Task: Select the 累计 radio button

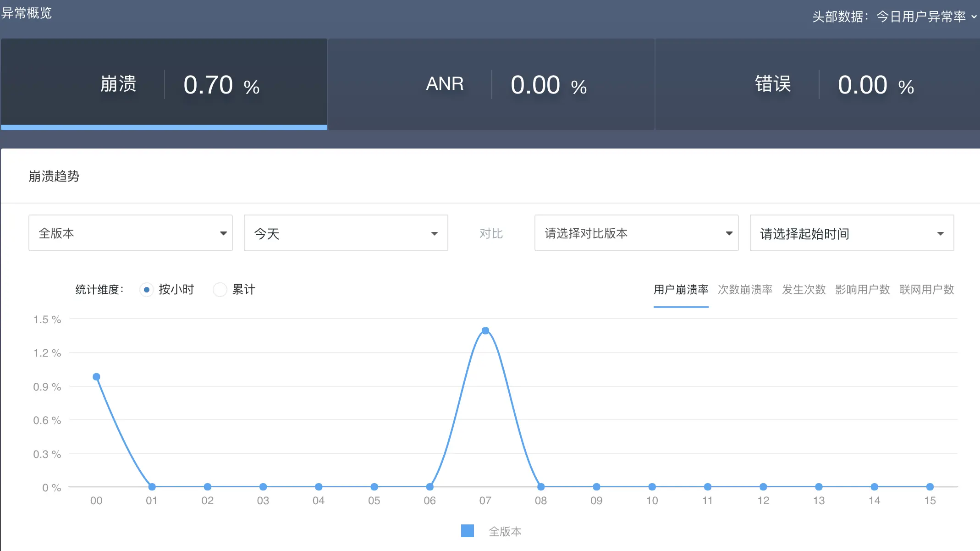Action: [220, 290]
